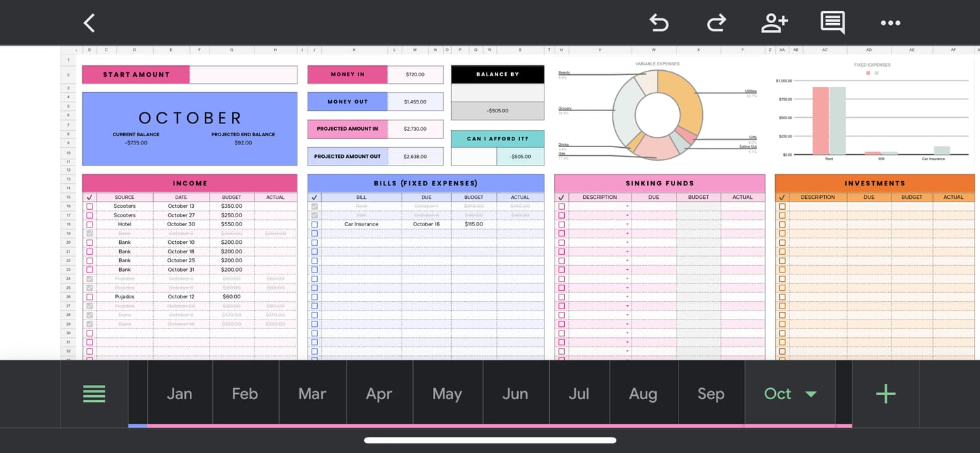Switch to the Feb sheet tab
The image size is (980, 453).
click(x=245, y=394)
